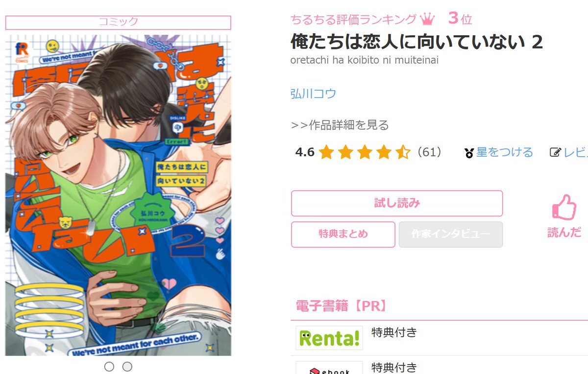Click the thumbs-up 読んだ icon
Image resolution: width=588 pixels, height=374 pixels.
pyautogui.click(x=563, y=207)
